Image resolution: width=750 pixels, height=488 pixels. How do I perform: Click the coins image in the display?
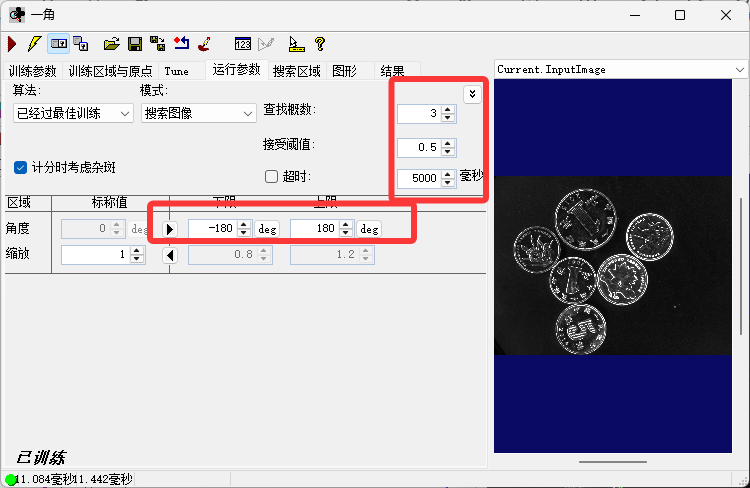613,266
